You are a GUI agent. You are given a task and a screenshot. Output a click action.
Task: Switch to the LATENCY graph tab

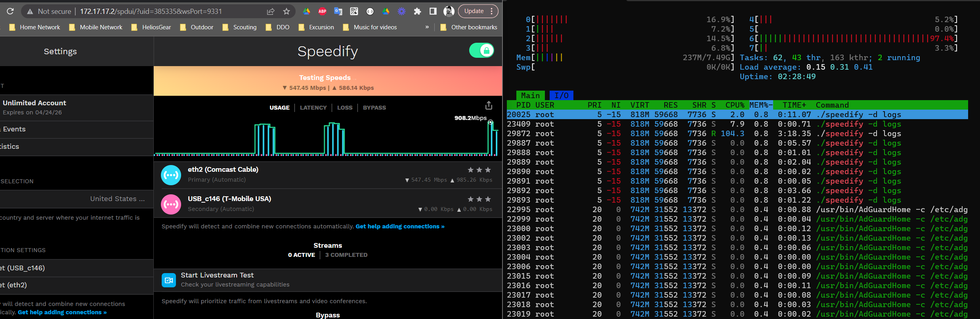click(x=313, y=108)
